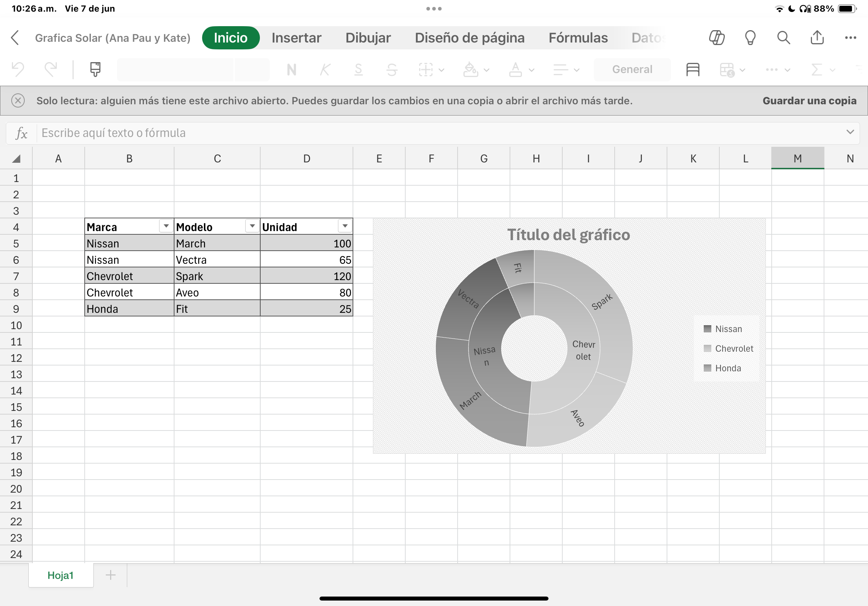The height and width of the screenshot is (606, 868).
Task: Tap the share icon
Action: click(817, 38)
